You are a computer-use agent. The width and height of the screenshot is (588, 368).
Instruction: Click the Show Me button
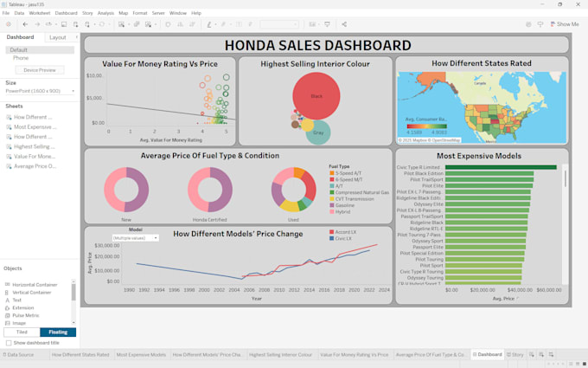click(x=565, y=24)
